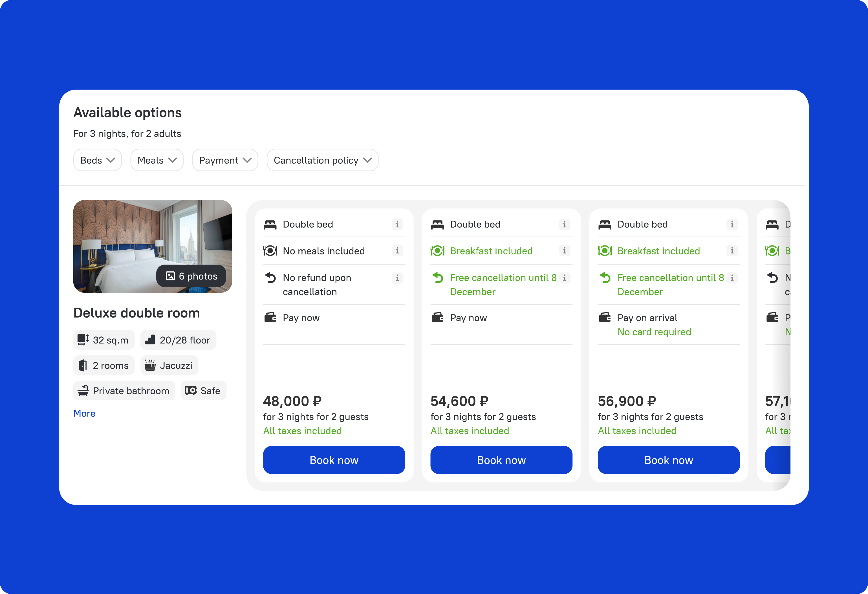Click green breakfast icon in 54,600 ₽ offer

[437, 251]
